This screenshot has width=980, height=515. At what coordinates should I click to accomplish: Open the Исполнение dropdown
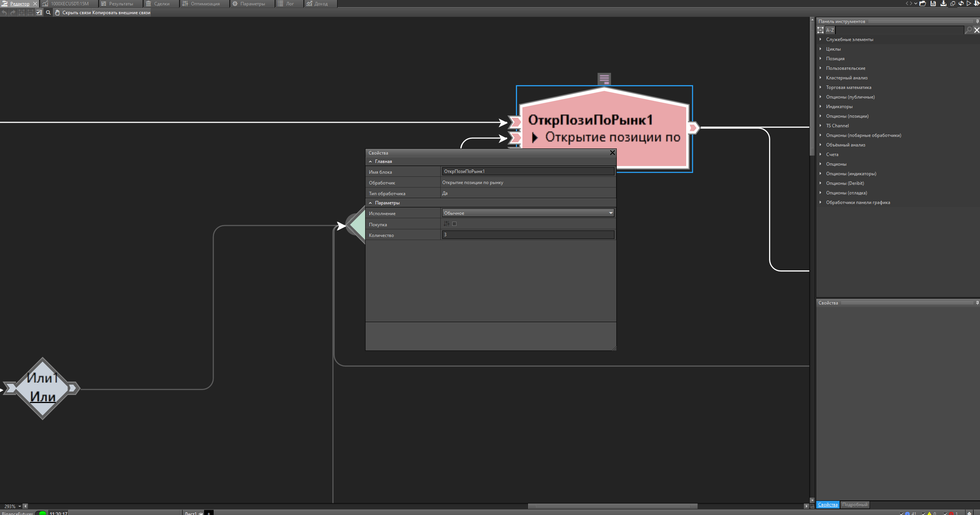611,213
